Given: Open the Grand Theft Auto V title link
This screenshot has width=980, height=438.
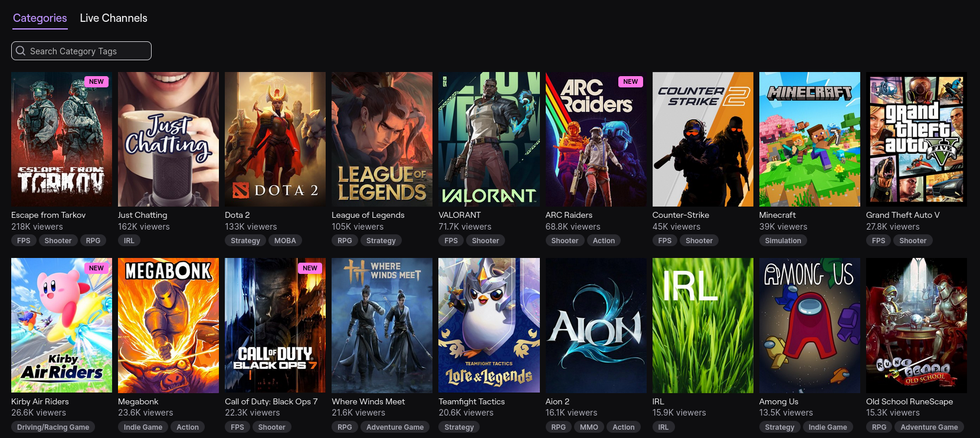Looking at the screenshot, I should pos(903,215).
